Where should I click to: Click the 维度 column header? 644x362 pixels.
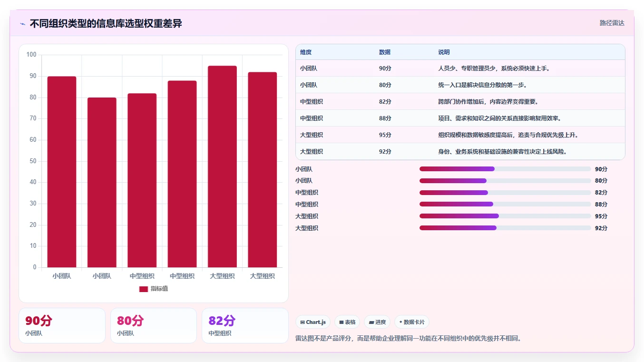click(x=306, y=52)
